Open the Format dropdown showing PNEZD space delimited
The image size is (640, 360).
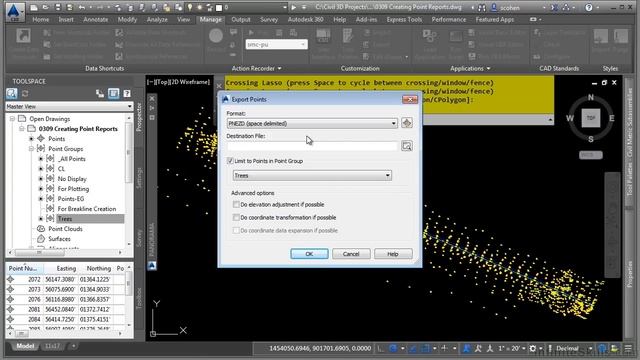[312, 123]
